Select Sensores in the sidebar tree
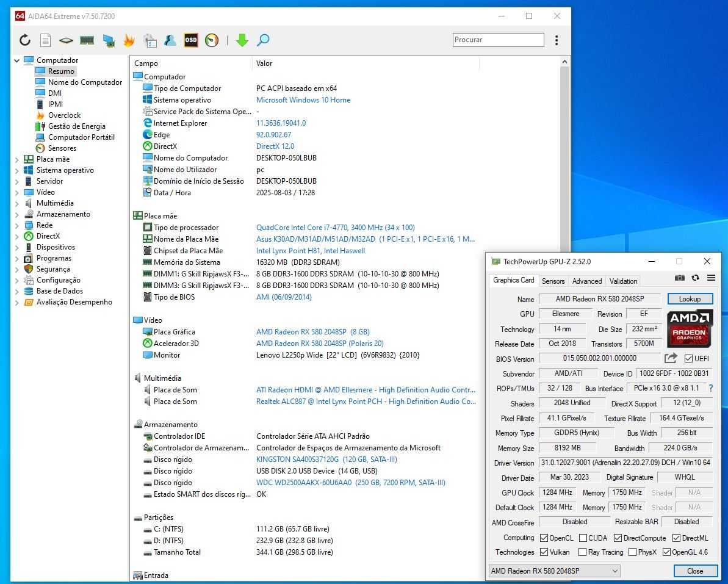The width and height of the screenshot is (728, 584). click(x=62, y=148)
